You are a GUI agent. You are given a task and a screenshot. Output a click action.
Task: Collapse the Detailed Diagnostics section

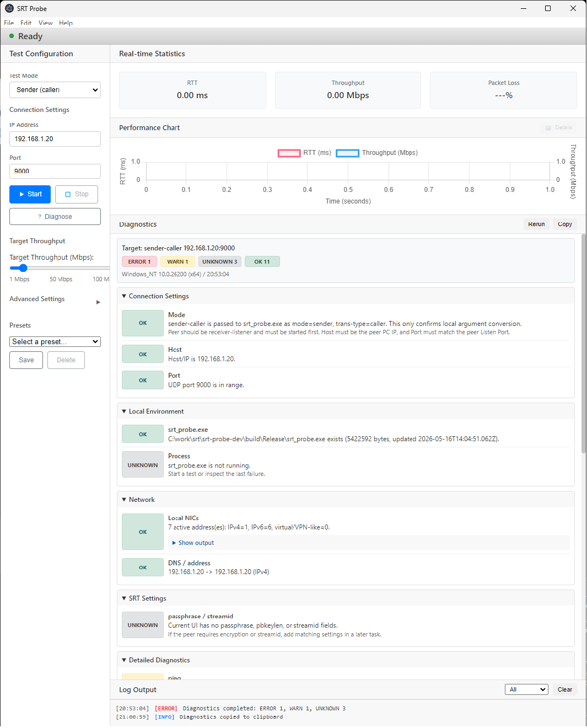point(124,660)
